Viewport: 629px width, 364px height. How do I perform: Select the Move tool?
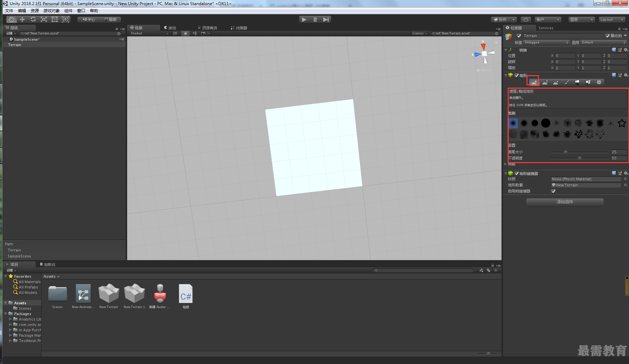click(22, 20)
